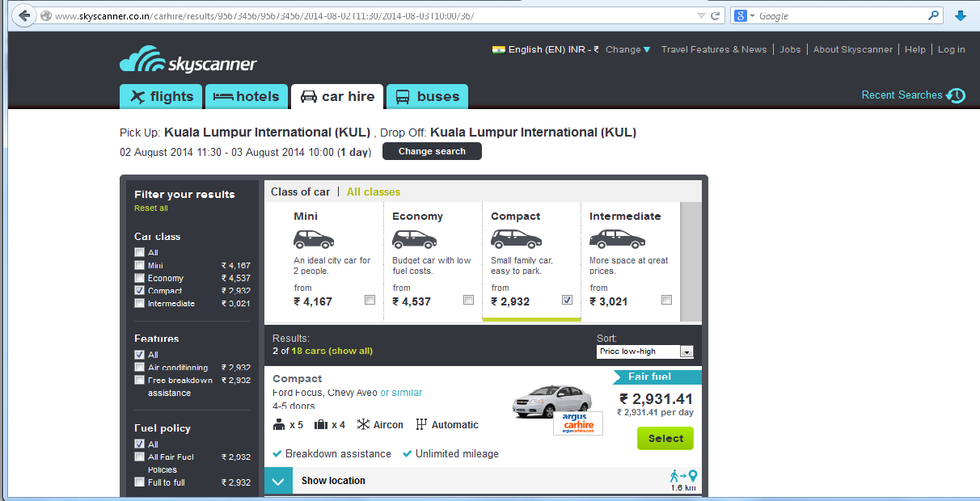Tick the Full to full checkbox
Viewport: 980px width, 501px height.
pos(140,482)
